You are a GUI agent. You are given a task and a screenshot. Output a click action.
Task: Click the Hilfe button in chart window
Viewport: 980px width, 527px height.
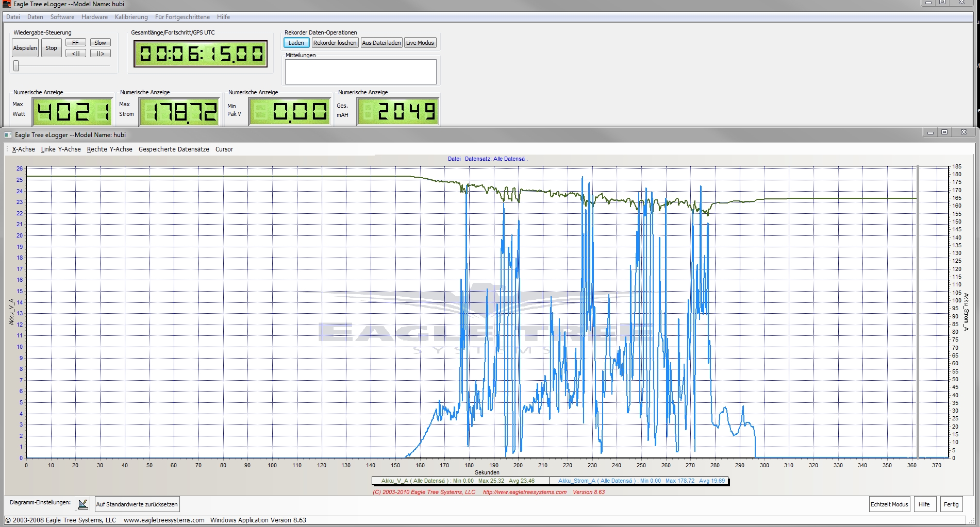924,504
